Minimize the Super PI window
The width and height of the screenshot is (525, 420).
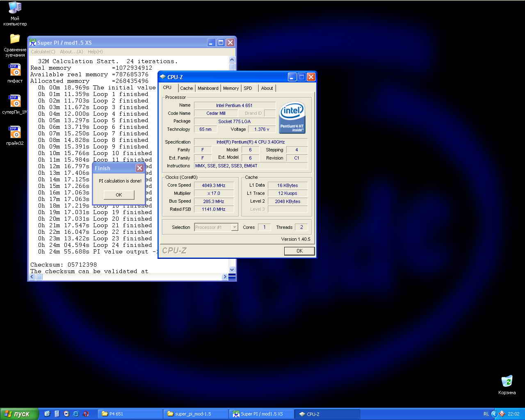point(211,42)
